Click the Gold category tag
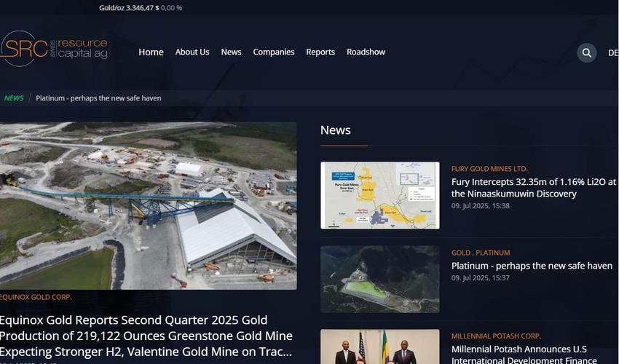619x364 pixels. pyautogui.click(x=461, y=253)
